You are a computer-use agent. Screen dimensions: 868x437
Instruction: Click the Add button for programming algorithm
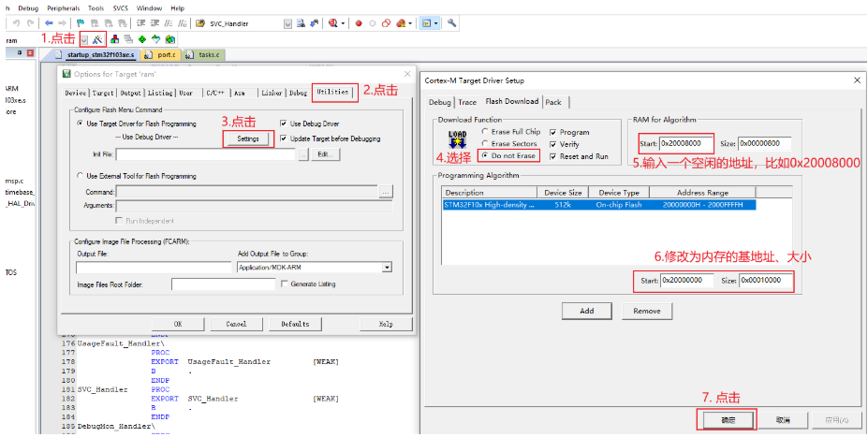587,311
